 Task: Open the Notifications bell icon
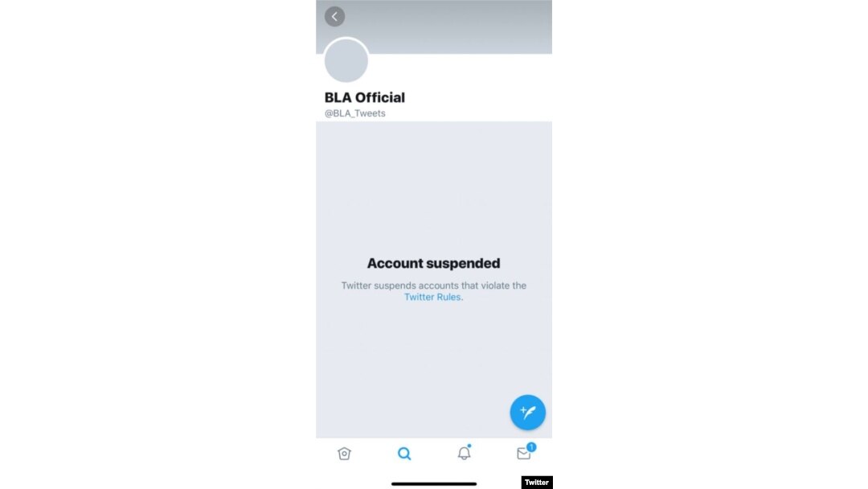pos(464,453)
